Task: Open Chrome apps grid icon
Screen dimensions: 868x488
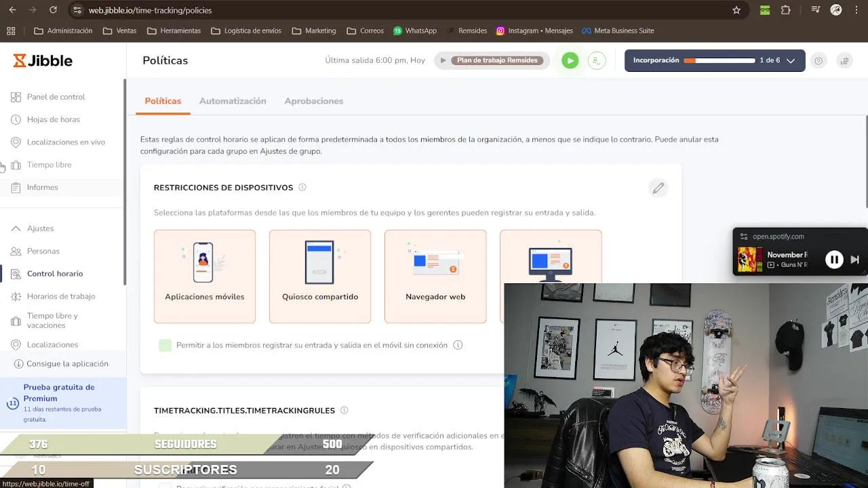Action: [11, 30]
